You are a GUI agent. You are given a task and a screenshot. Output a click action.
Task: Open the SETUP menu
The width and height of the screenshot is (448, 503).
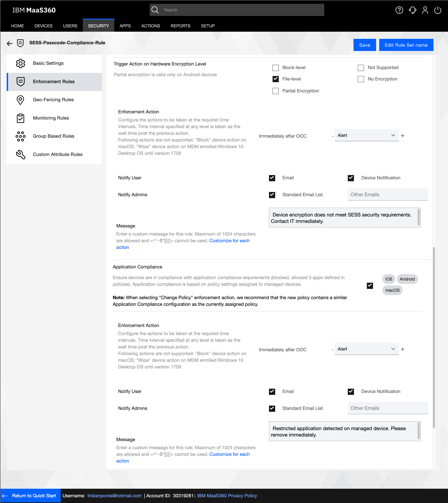point(208,26)
